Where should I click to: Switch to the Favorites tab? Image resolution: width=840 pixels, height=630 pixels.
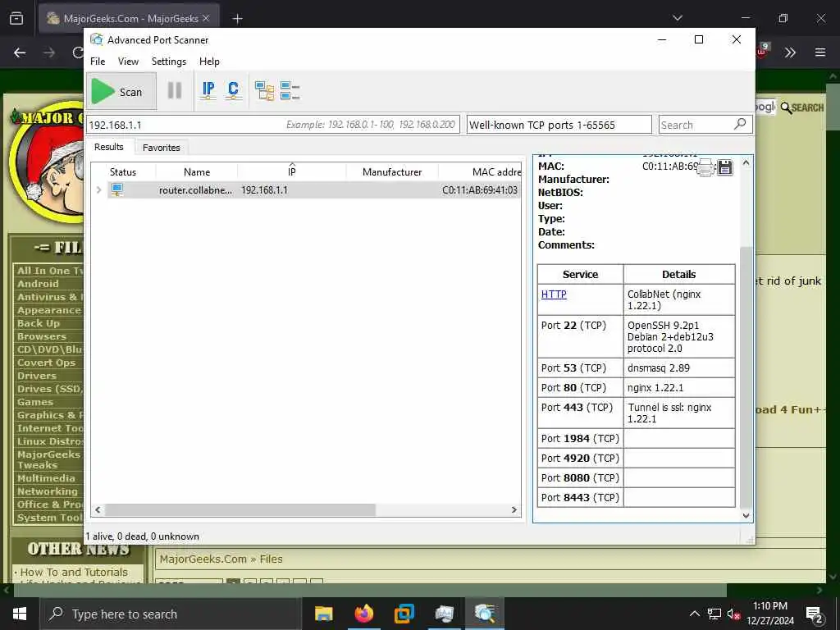coord(162,148)
